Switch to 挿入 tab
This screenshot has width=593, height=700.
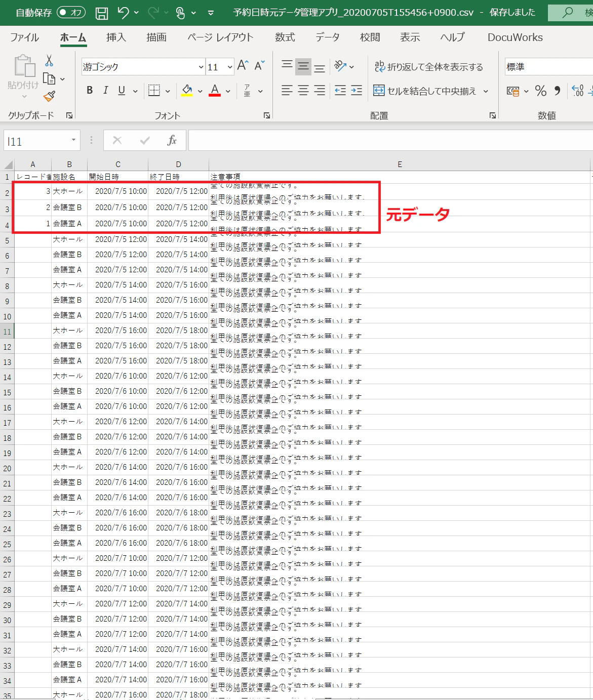[x=116, y=37]
